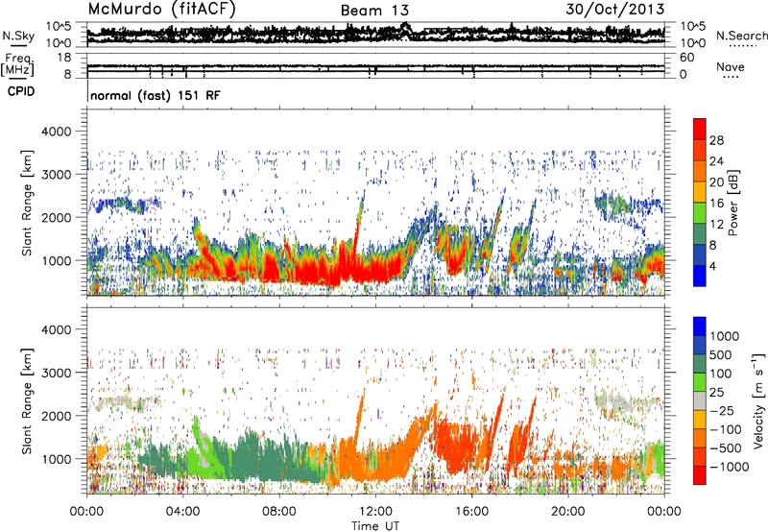The image size is (768, 532).
Task: Click the Time UT axis label
Action: (x=375, y=526)
